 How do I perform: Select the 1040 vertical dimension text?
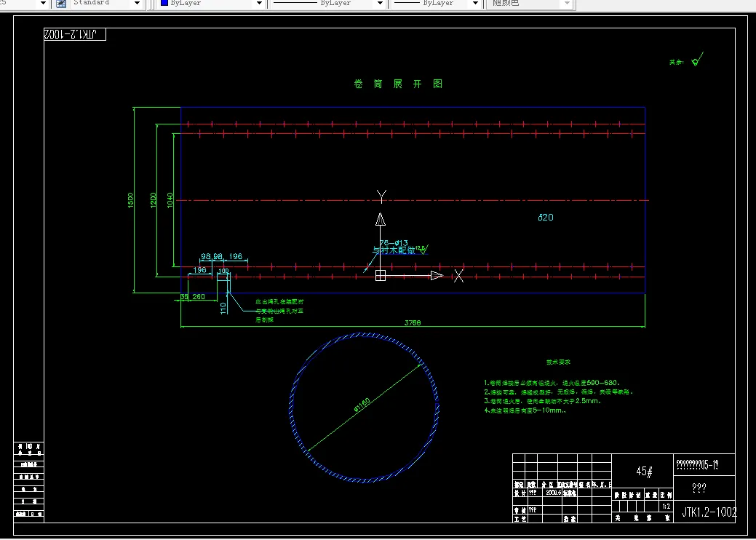point(170,200)
